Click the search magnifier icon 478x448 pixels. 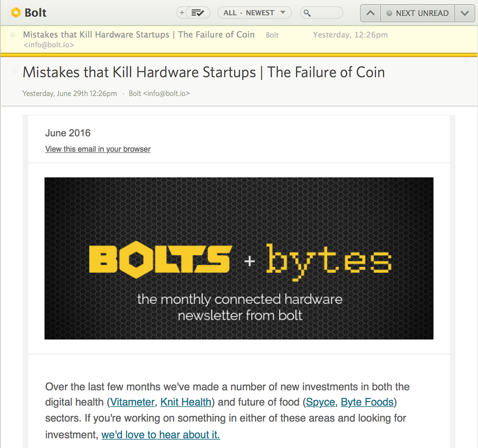pos(306,13)
